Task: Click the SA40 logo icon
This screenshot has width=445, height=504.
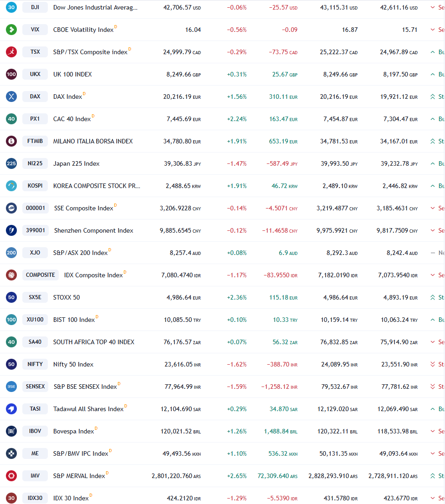Action: [x=11, y=342]
